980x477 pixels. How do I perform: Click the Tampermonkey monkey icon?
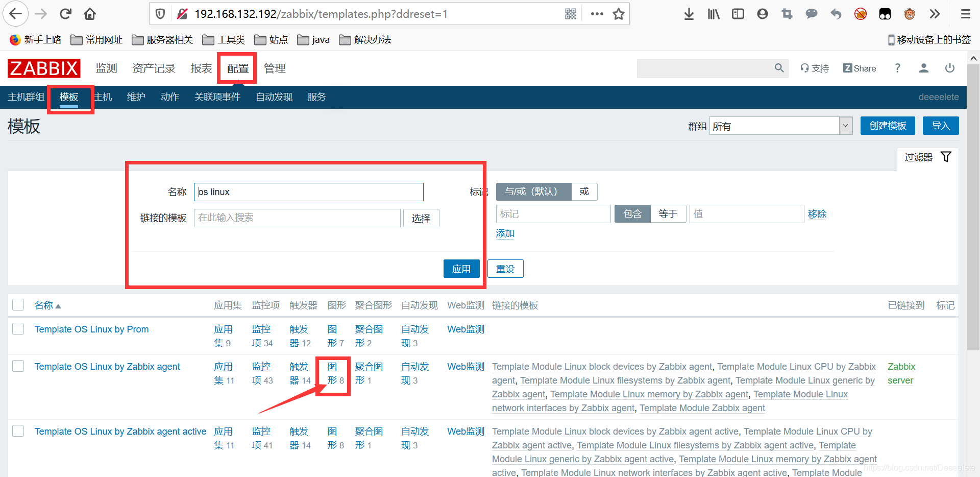(x=910, y=14)
